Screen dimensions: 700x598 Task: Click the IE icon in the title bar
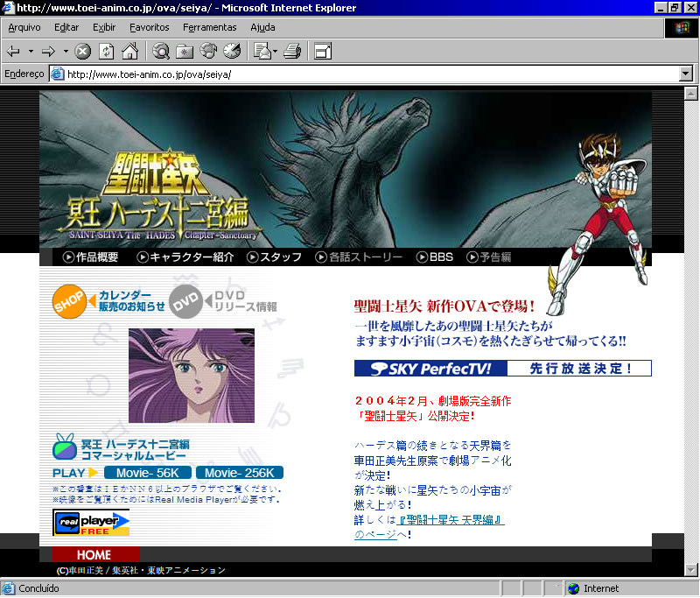click(8, 8)
